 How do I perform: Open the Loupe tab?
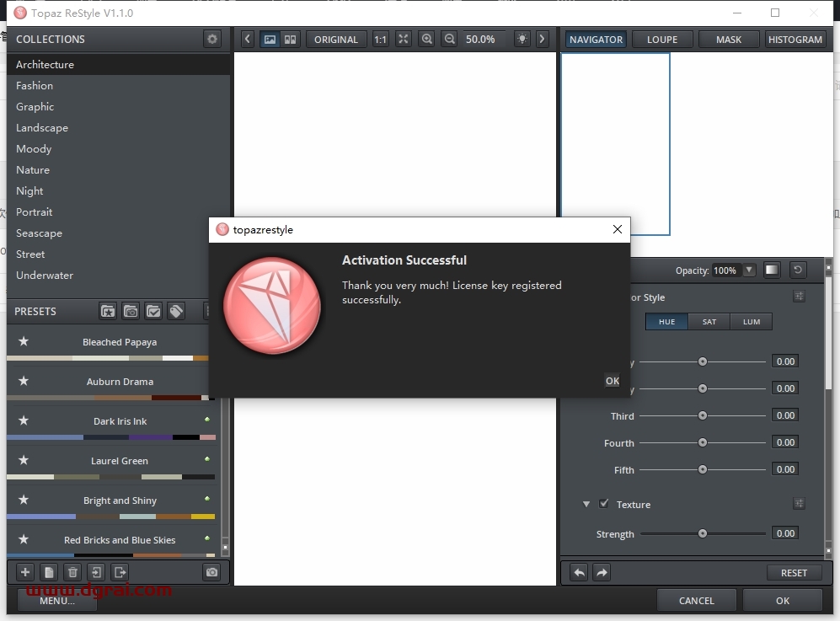click(662, 39)
